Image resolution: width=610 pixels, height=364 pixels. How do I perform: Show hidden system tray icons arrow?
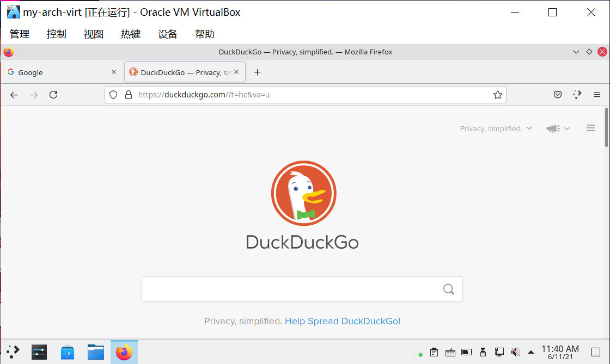tap(531, 352)
